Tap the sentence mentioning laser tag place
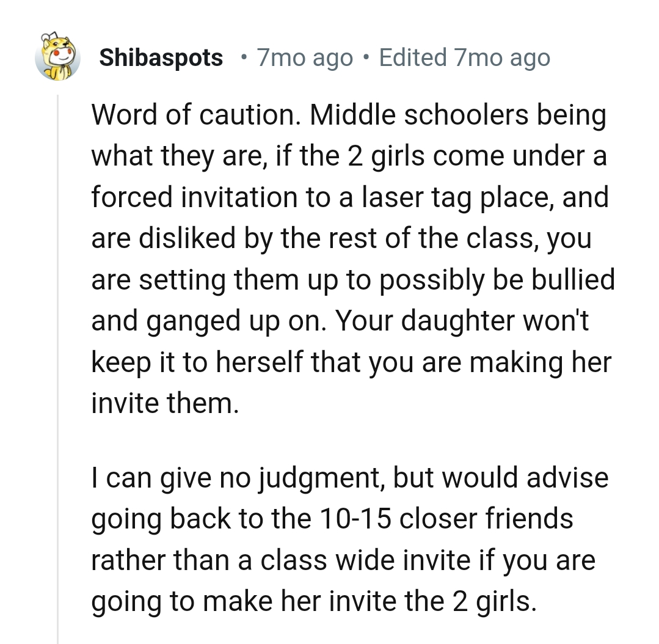This screenshot has width=659, height=644. point(350,197)
